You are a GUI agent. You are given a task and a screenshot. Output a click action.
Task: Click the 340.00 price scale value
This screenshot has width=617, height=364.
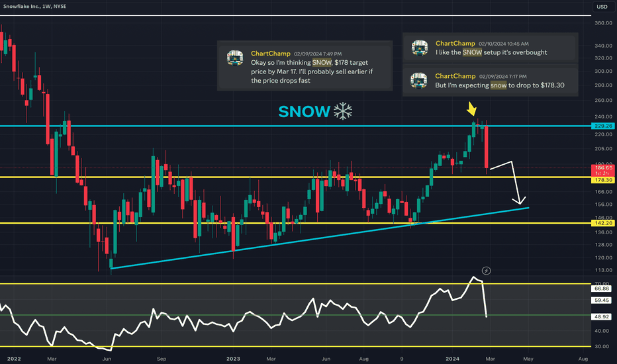603,46
